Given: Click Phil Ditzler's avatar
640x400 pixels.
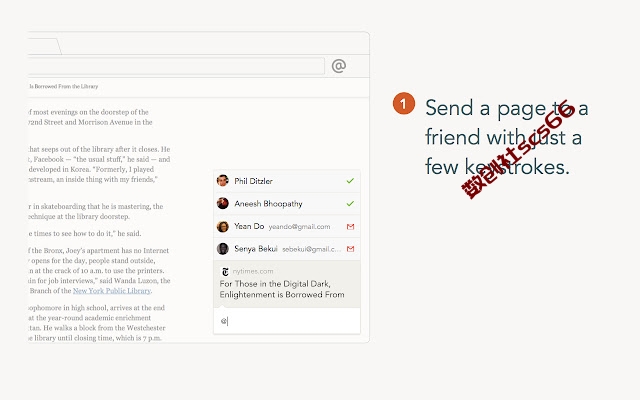Looking at the screenshot, I should pyautogui.click(x=222, y=181).
